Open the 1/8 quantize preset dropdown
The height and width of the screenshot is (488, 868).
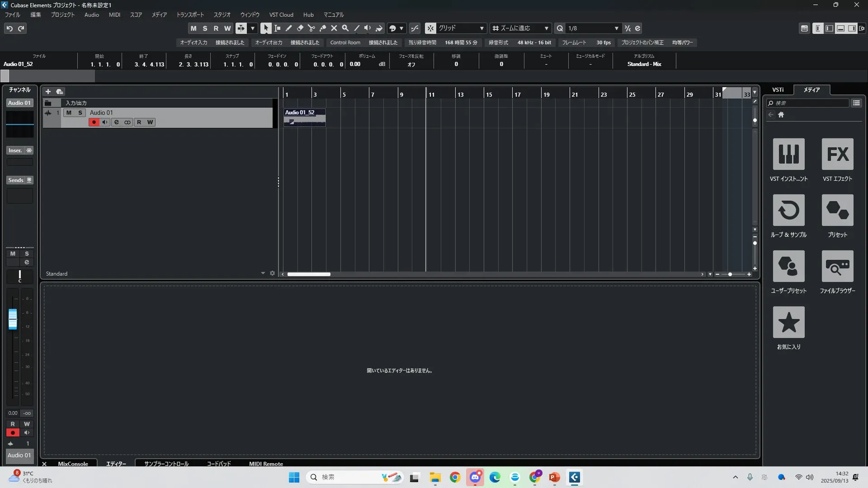616,28
